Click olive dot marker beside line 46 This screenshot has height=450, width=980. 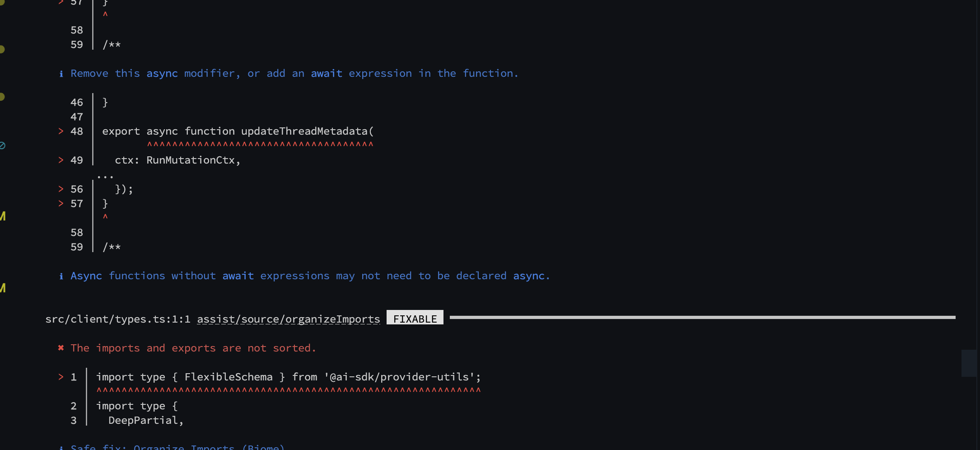[2, 97]
